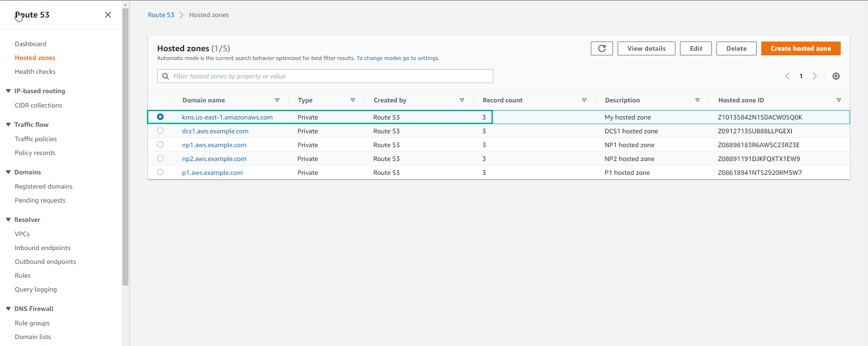This screenshot has width=868, height=346.
Task: Select kms.us-east-1.amazonaws.com radio button
Action: [x=160, y=117]
